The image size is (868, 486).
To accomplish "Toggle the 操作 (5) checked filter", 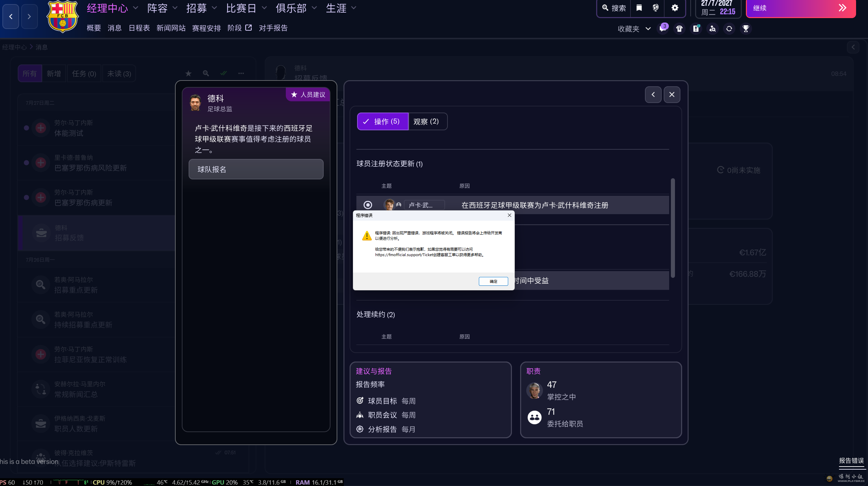I will click(x=382, y=121).
